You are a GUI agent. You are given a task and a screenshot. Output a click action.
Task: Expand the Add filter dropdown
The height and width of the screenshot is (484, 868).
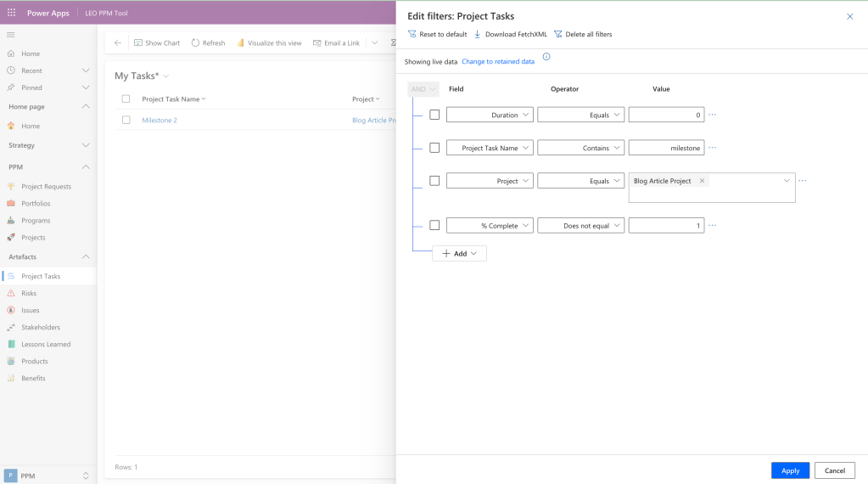point(459,253)
